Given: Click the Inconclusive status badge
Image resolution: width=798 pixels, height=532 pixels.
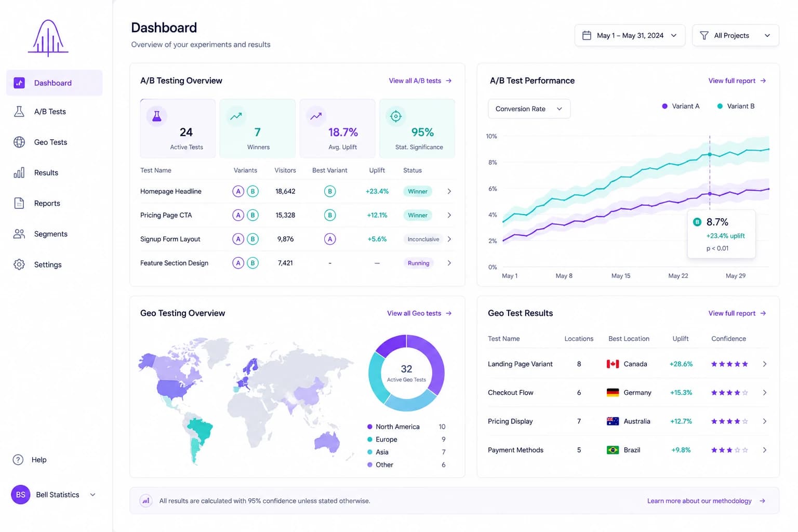Looking at the screenshot, I should (423, 239).
